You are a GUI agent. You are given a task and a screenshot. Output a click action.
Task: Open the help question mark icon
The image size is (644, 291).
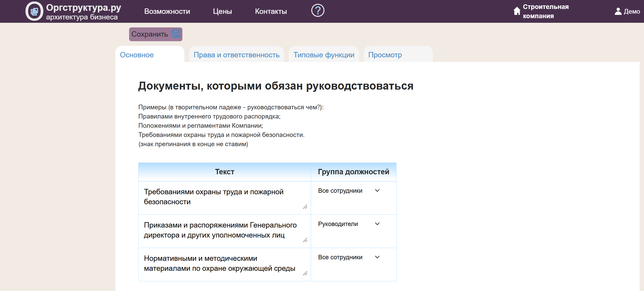[x=318, y=11]
